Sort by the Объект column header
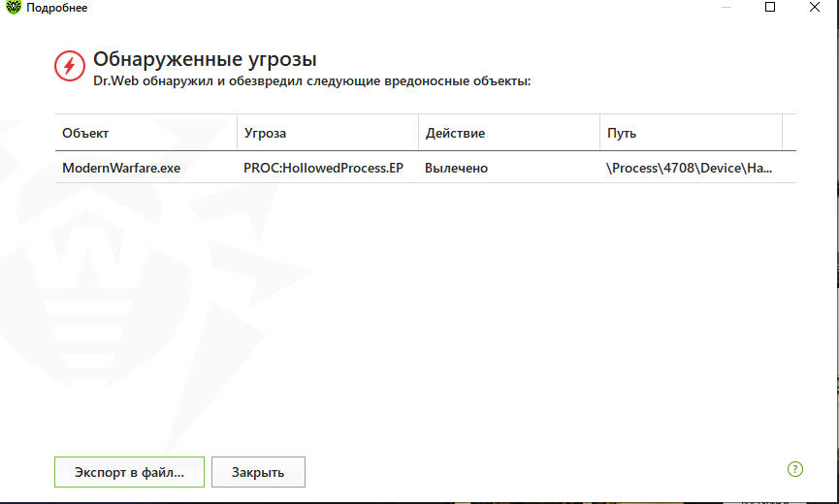This screenshot has width=839, height=504. [x=145, y=133]
